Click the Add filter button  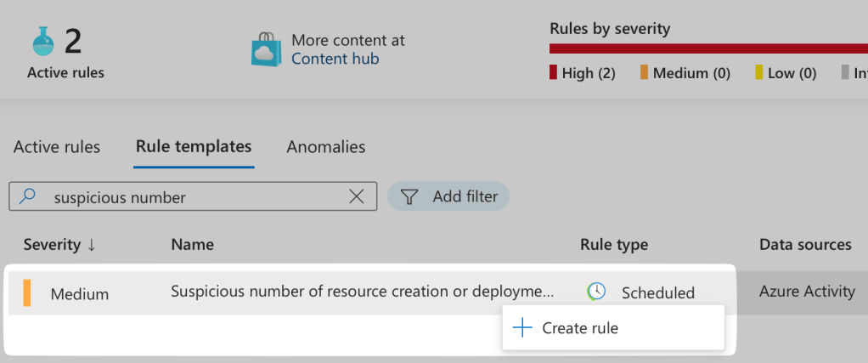448,196
